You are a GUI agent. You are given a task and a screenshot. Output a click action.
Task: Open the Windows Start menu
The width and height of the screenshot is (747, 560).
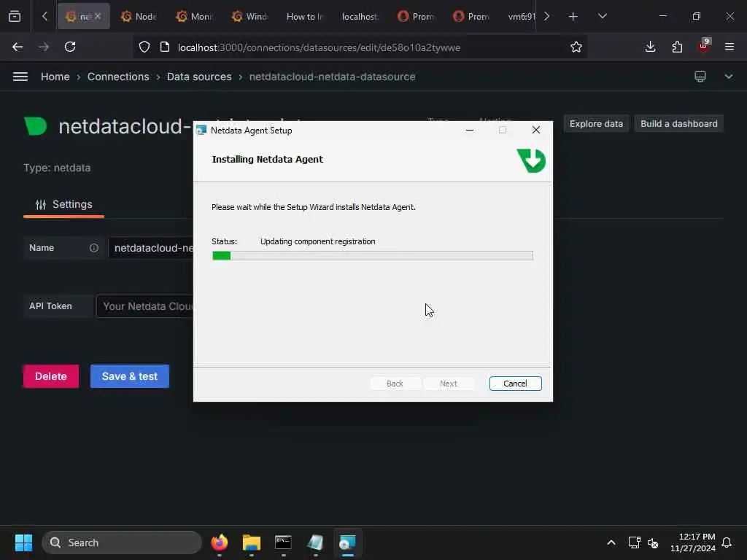point(23,542)
